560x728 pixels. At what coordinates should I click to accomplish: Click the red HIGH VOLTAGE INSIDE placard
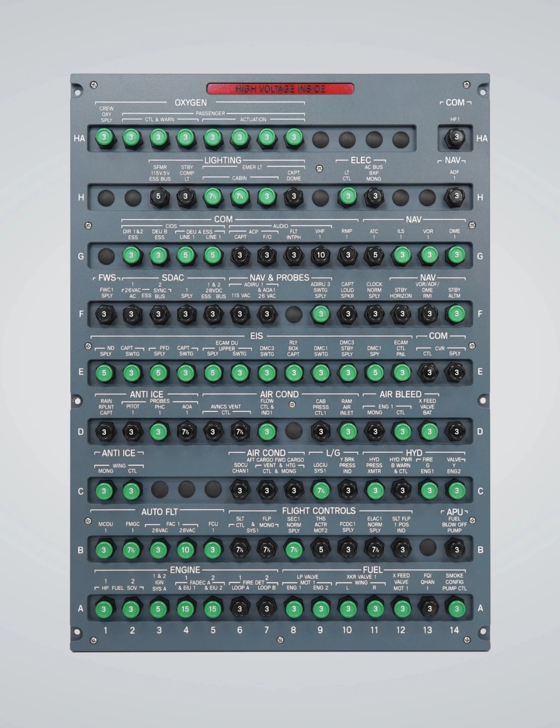pyautogui.click(x=280, y=89)
